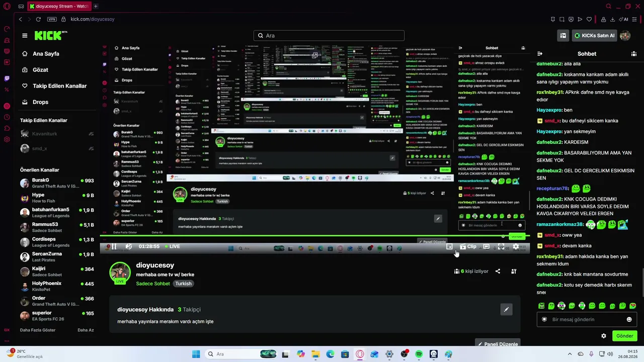Expand list with Daha Fazla Göster

point(38,330)
